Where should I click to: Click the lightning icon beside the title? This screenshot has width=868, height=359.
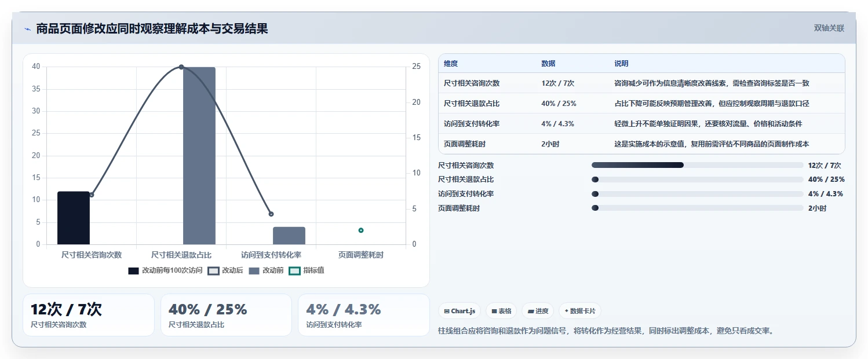click(28, 29)
